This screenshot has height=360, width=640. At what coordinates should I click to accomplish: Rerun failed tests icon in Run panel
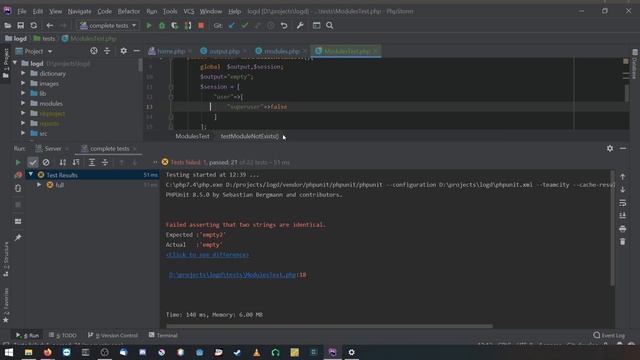pyautogui.click(x=18, y=175)
